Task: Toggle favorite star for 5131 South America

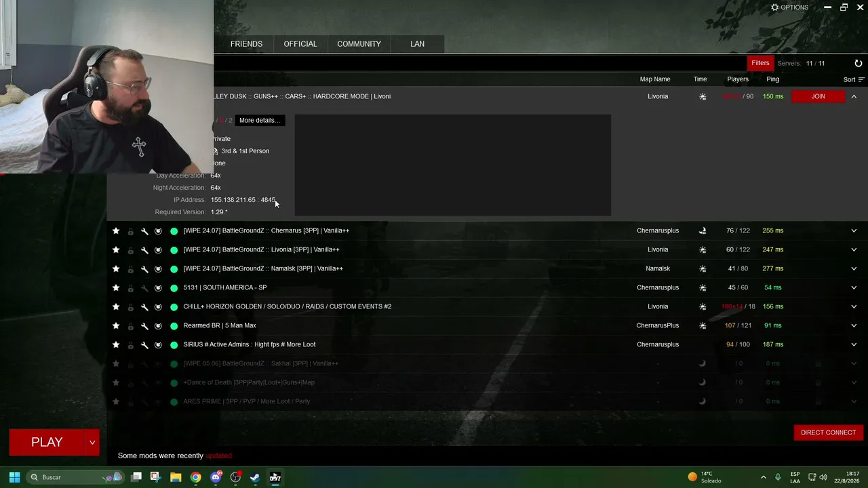Action: pyautogui.click(x=116, y=287)
